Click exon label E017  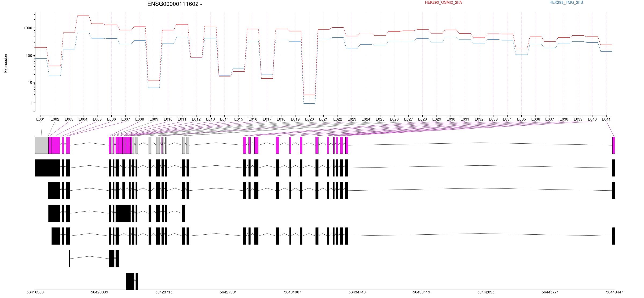[267, 119]
